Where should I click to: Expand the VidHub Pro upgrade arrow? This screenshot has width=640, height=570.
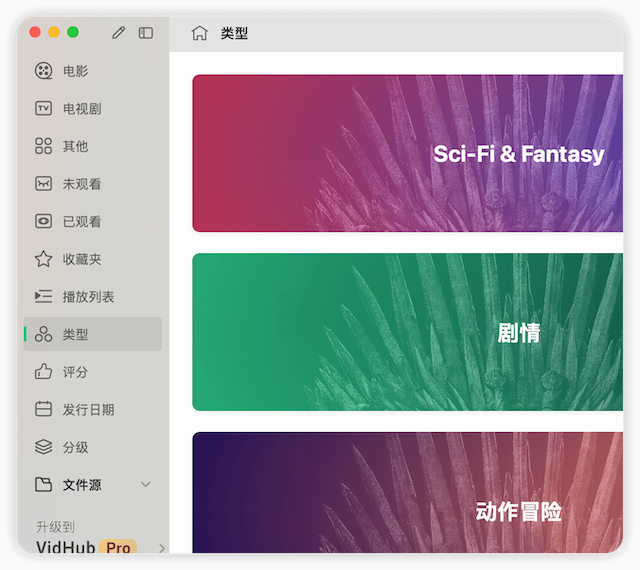click(161, 548)
